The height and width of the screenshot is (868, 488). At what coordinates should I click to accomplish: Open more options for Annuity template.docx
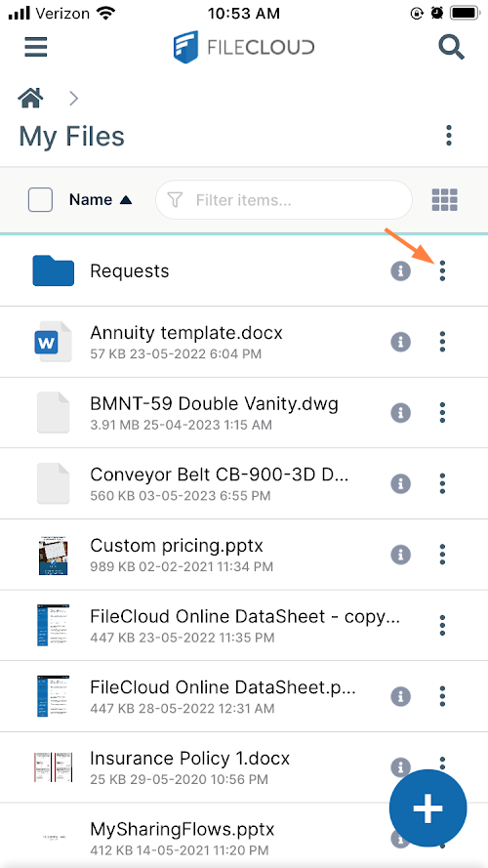[442, 342]
